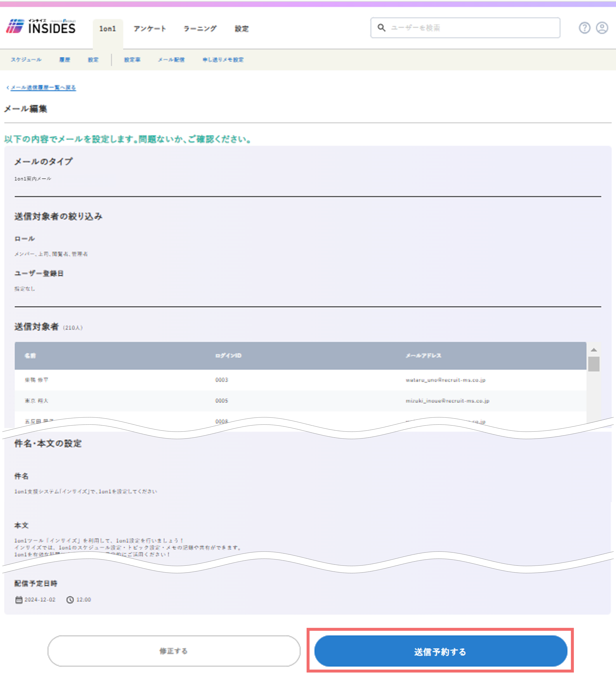This screenshot has width=616, height=677.
Task: Open the user account icon
Action: [x=602, y=28]
